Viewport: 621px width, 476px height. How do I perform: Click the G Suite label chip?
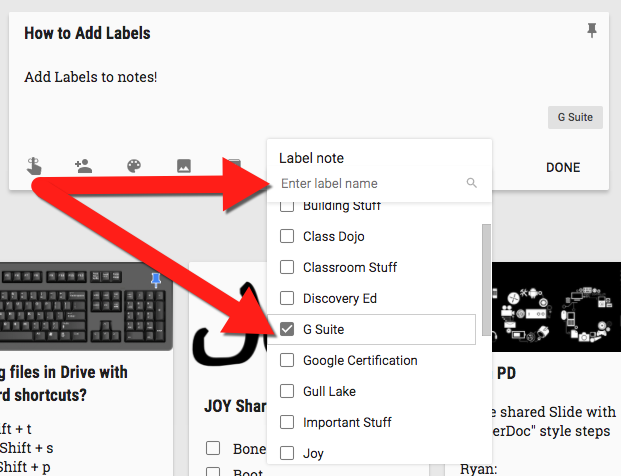coord(575,117)
